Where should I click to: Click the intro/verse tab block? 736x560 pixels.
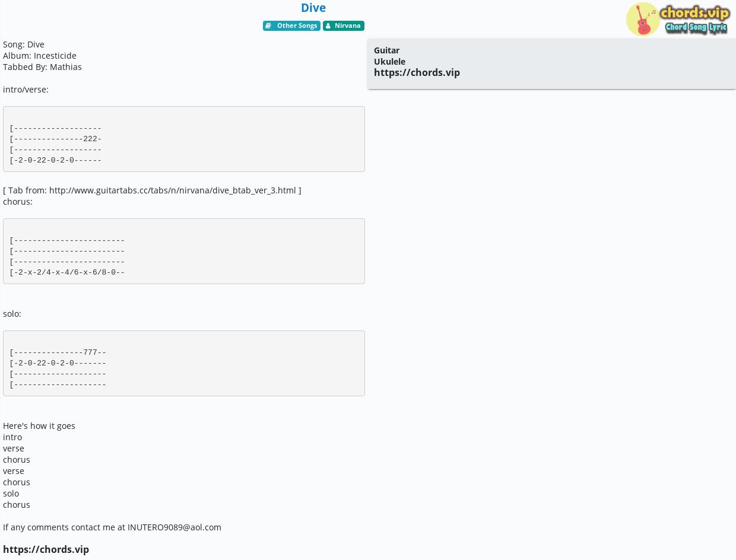point(184,139)
